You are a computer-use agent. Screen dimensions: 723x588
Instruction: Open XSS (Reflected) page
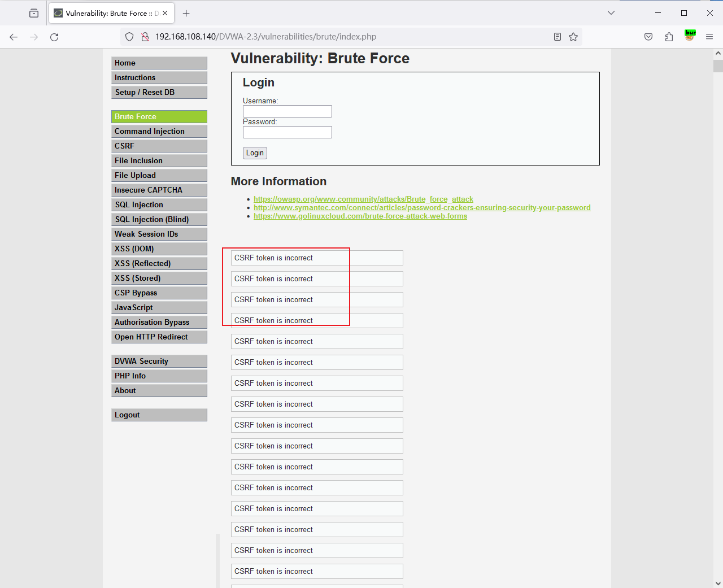159,263
